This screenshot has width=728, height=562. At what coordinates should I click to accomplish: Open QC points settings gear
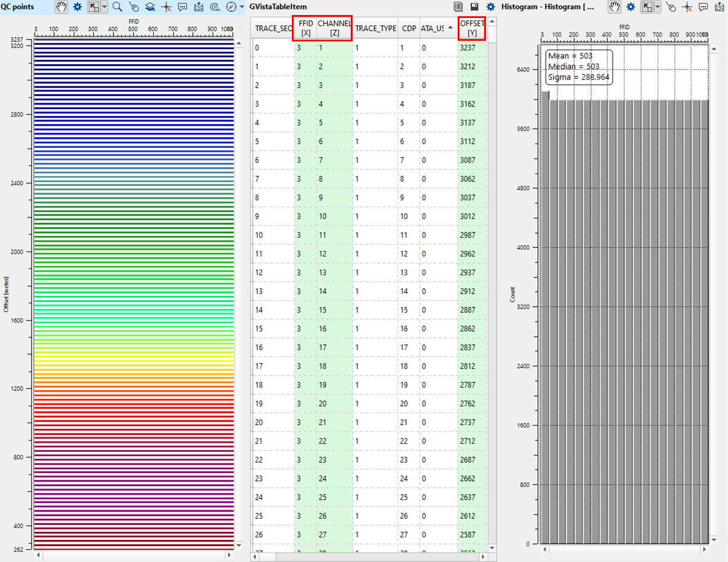coord(77,7)
